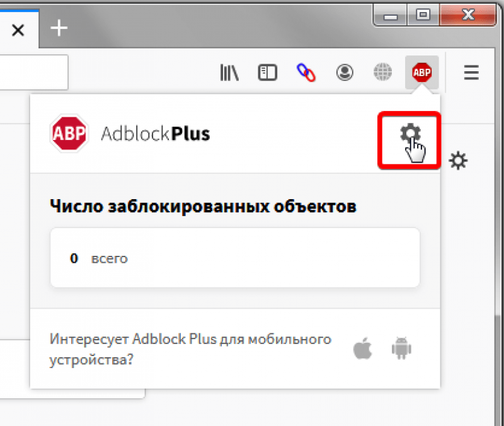The height and width of the screenshot is (426, 504).
Task: Select the Android robot icon
Action: pos(402,348)
